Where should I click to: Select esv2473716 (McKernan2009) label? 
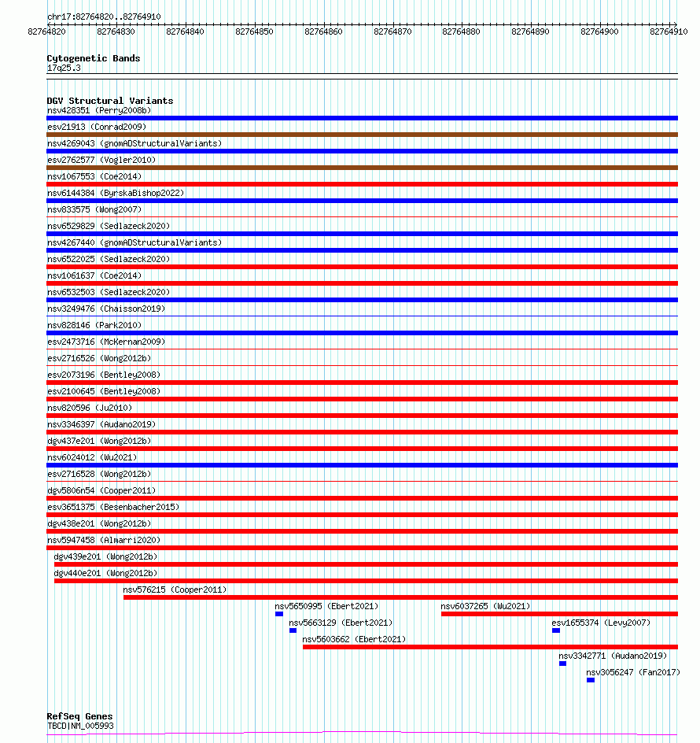pos(106,342)
